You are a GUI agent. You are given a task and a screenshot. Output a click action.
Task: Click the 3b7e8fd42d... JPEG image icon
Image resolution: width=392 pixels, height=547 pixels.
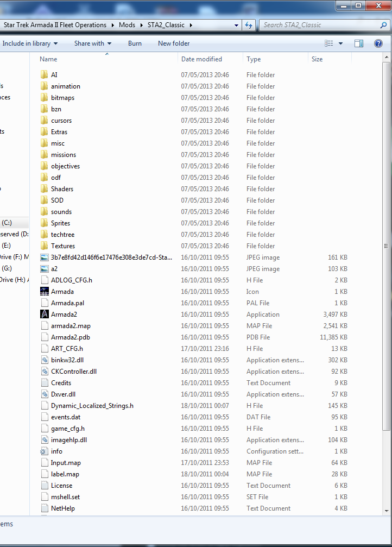pos(45,257)
